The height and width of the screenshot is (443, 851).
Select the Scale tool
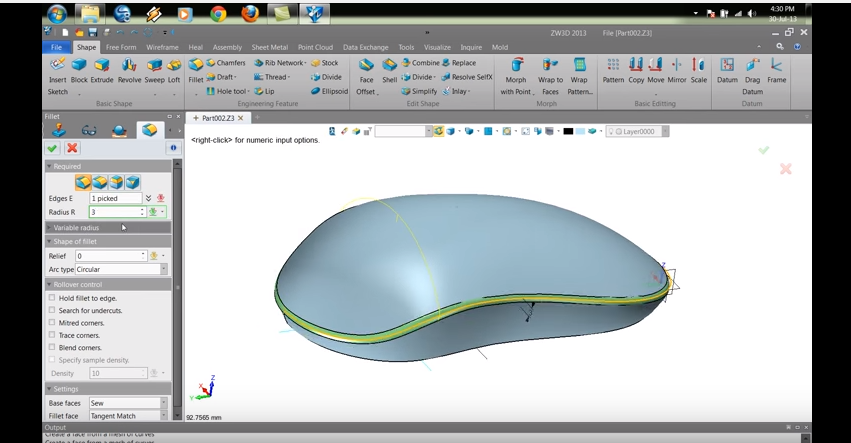click(x=698, y=71)
